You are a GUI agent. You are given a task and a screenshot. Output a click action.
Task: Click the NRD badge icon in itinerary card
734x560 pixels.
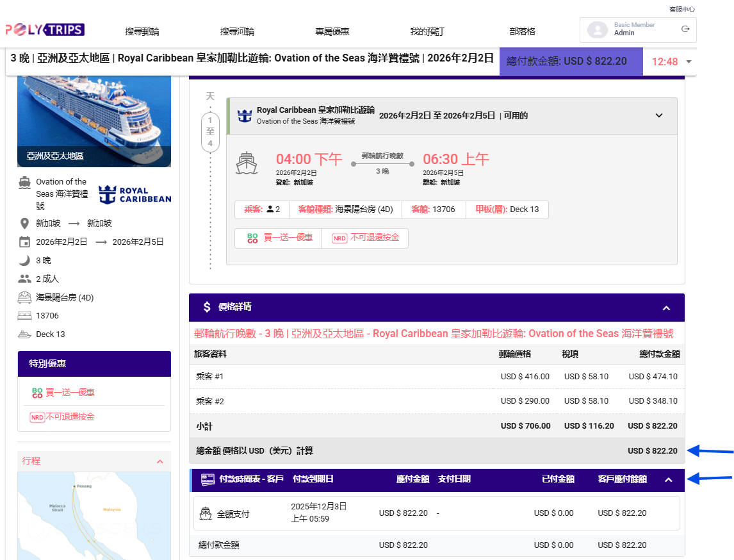(339, 238)
